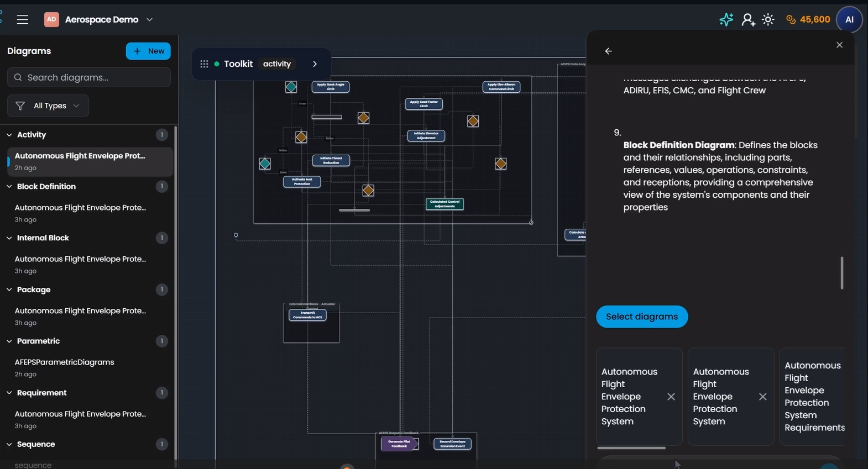Open the All Types filter dropdown
This screenshot has width=868, height=469.
48,106
